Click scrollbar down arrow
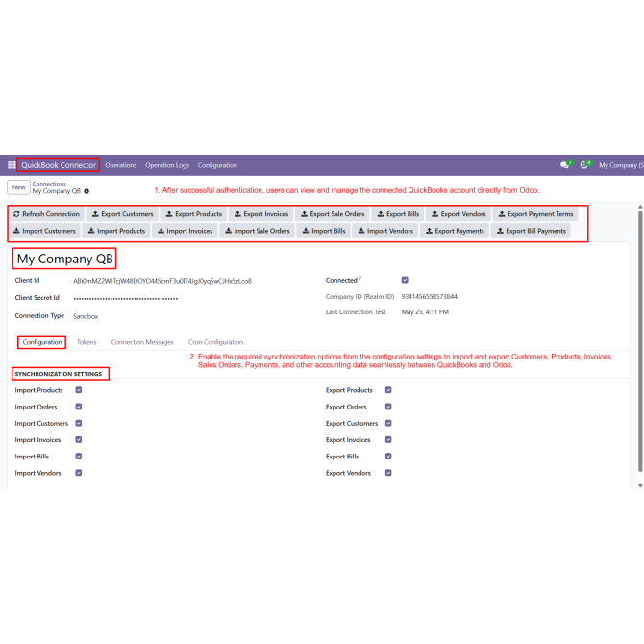The image size is (644, 644). pos(640,485)
